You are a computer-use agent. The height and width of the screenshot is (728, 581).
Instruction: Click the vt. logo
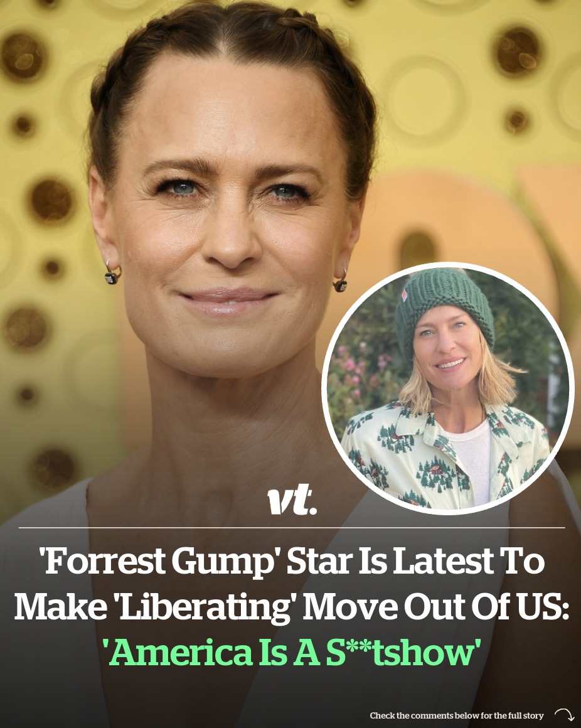[292, 499]
